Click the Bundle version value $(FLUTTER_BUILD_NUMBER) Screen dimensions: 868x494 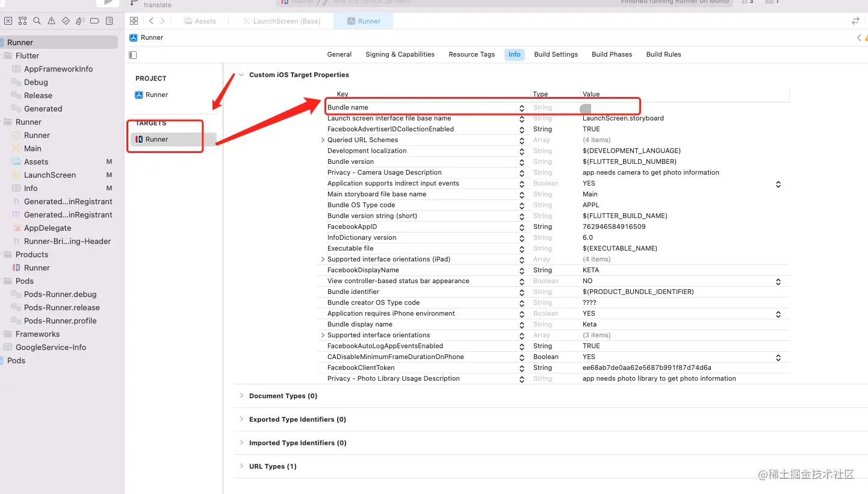[630, 161]
